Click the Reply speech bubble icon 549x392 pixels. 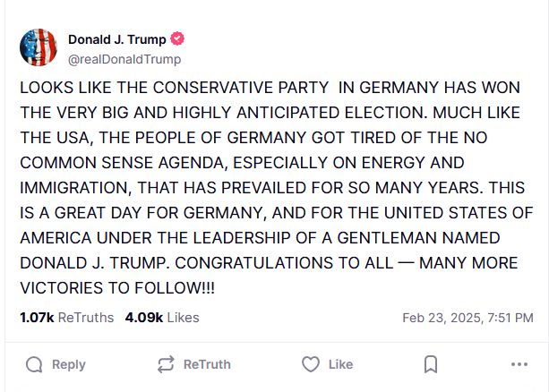(x=34, y=364)
